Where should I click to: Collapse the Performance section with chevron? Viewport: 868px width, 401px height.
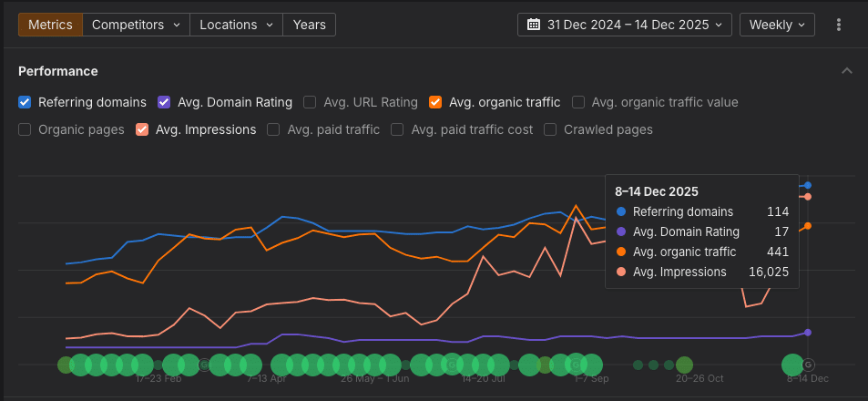point(847,71)
